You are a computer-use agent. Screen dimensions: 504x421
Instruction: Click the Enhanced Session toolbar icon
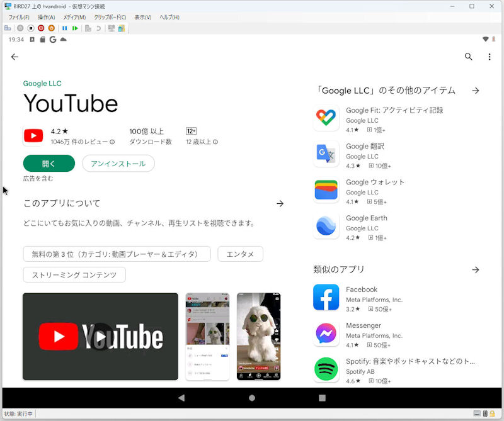pyautogui.click(x=112, y=28)
